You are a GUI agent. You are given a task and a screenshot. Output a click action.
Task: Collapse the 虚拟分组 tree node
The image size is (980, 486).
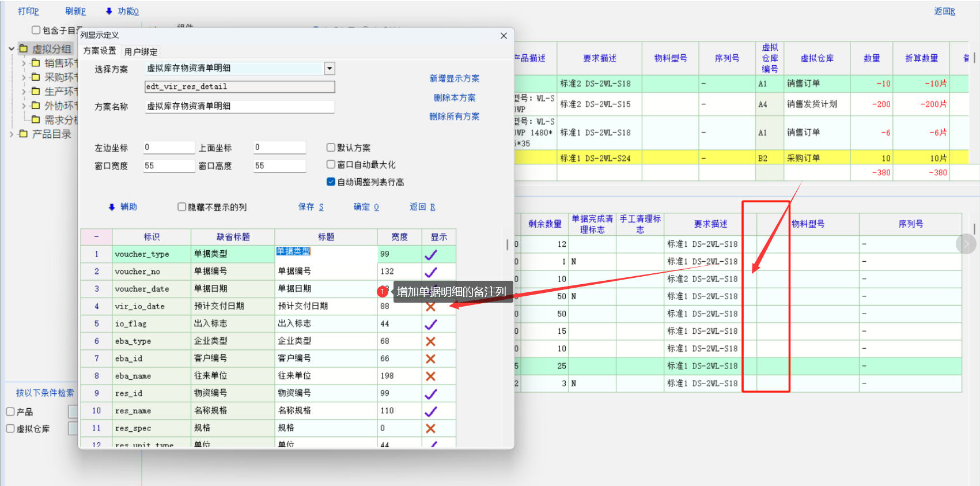[12, 49]
